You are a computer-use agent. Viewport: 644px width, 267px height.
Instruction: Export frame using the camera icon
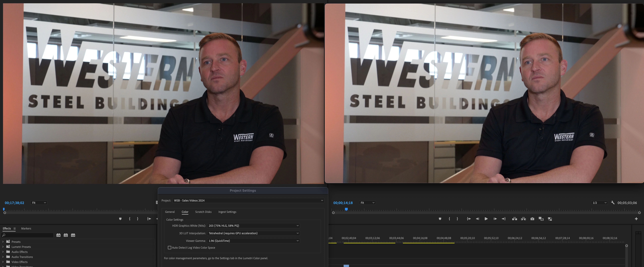click(532, 219)
